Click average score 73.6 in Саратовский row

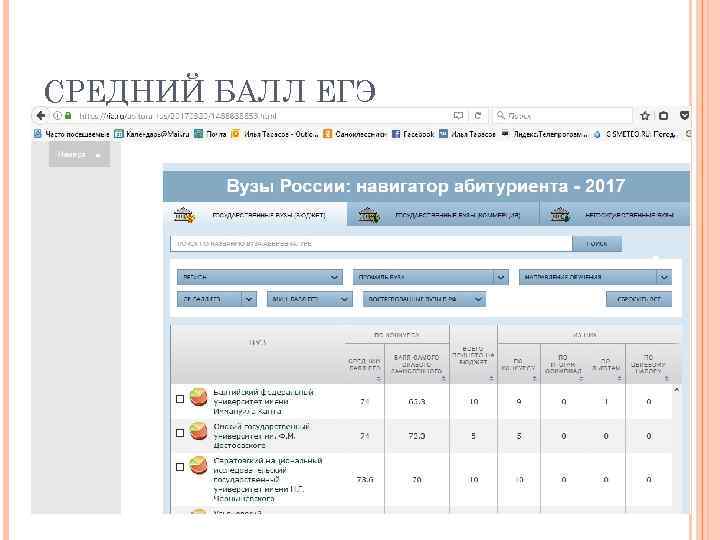365,479
